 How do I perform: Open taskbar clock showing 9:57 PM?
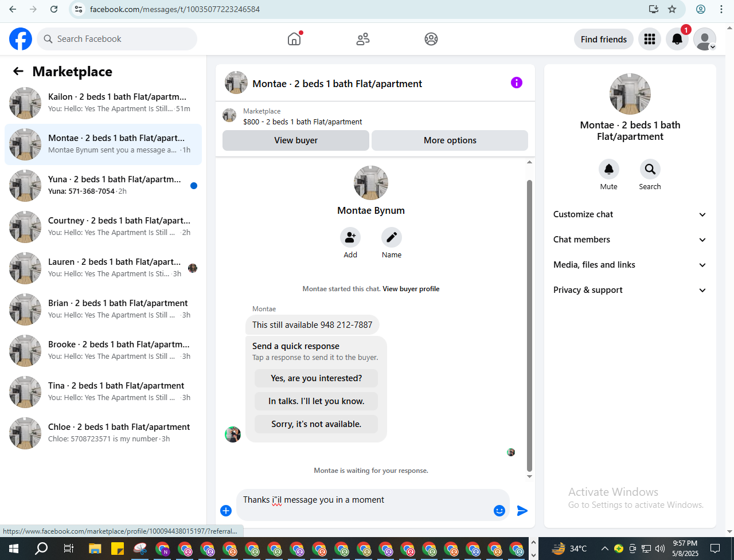[685, 549]
